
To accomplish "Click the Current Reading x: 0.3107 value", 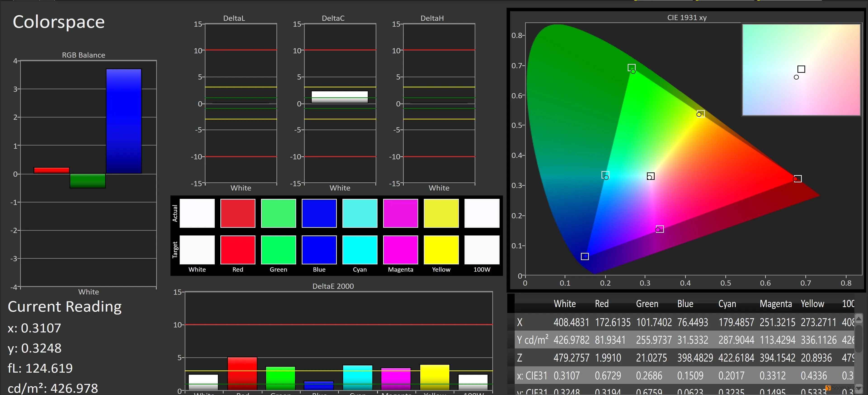I will click(x=34, y=328).
